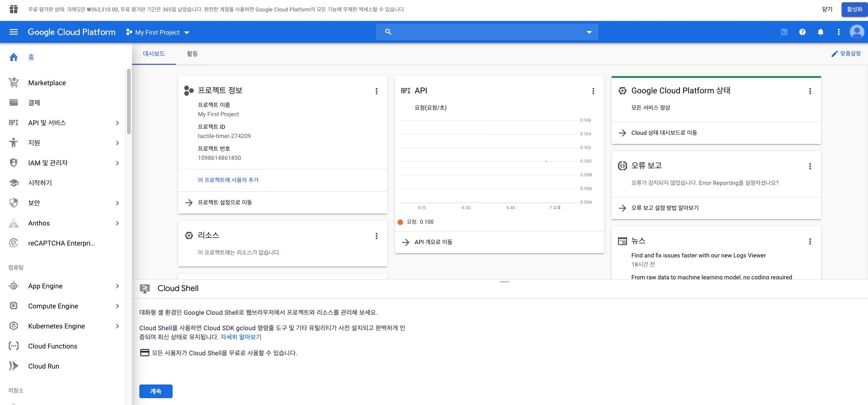
Task: Open the top bar three-dot settings menu
Action: [839, 32]
